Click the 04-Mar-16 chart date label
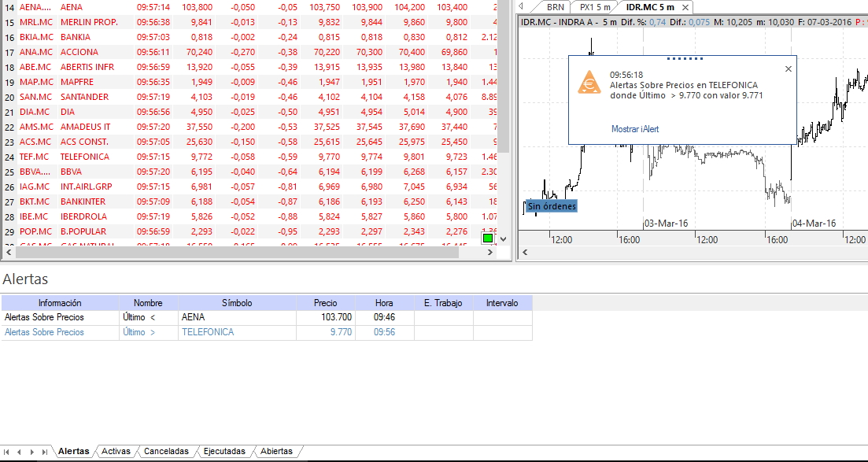The width and height of the screenshot is (868, 462). (814, 224)
